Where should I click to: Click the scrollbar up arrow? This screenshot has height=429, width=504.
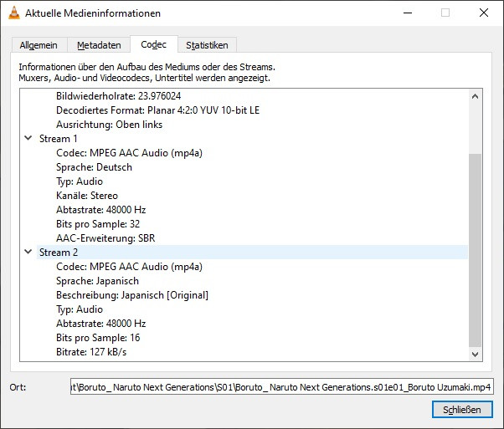click(476, 97)
